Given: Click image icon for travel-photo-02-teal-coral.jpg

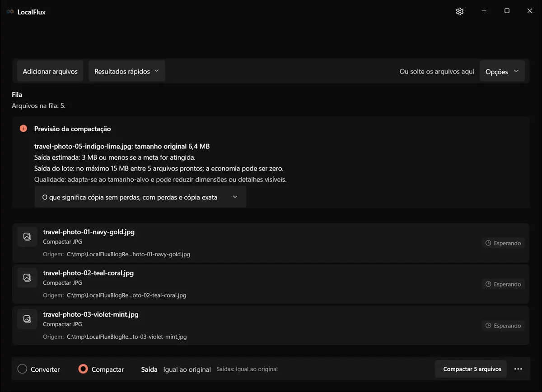Looking at the screenshot, I should [27, 277].
